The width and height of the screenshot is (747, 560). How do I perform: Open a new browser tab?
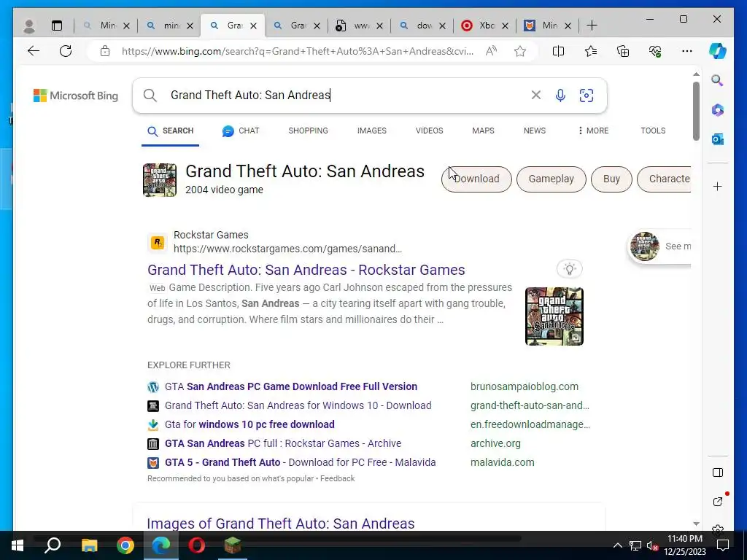pyautogui.click(x=592, y=26)
